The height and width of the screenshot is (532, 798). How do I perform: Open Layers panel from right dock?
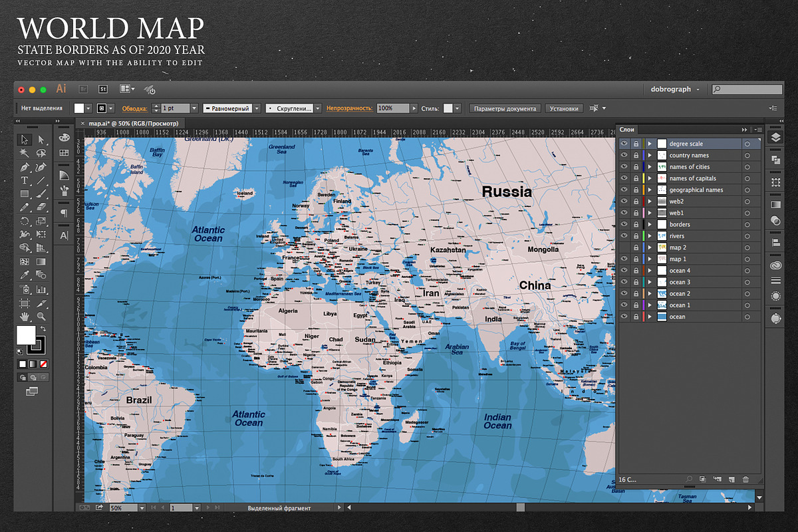[775, 138]
